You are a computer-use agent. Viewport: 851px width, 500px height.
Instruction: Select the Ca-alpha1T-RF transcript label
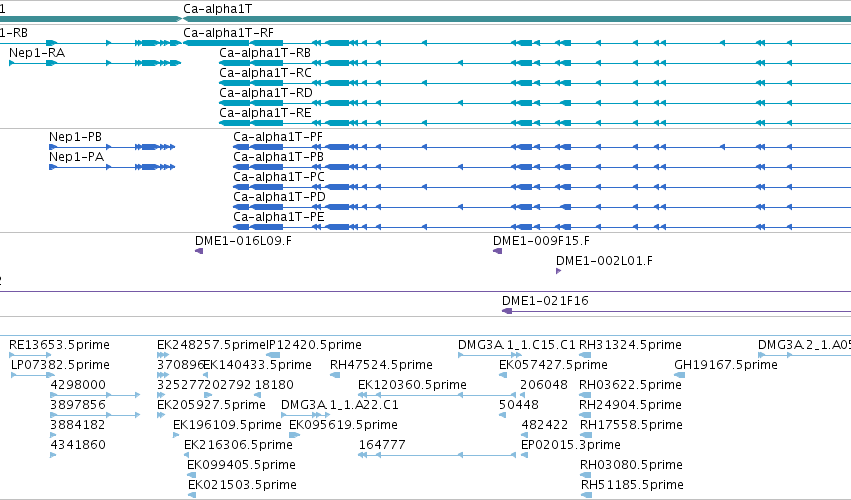(228, 33)
